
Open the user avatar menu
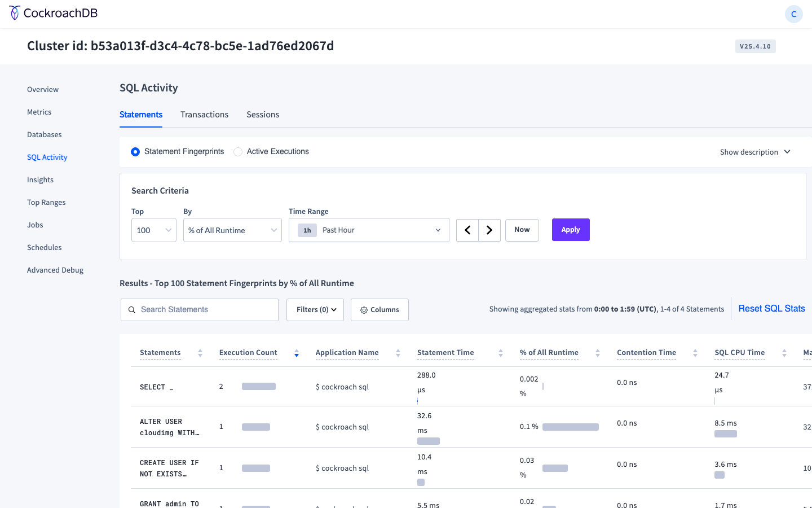pos(793,14)
